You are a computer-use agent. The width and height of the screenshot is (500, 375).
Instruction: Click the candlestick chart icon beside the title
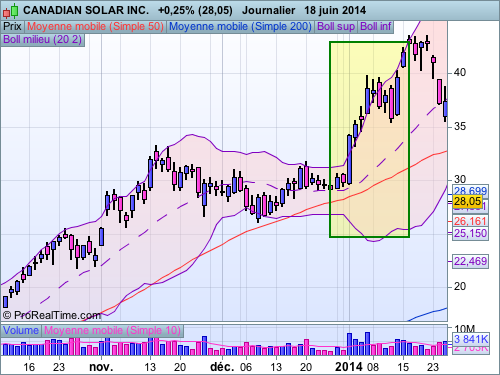(10, 11)
